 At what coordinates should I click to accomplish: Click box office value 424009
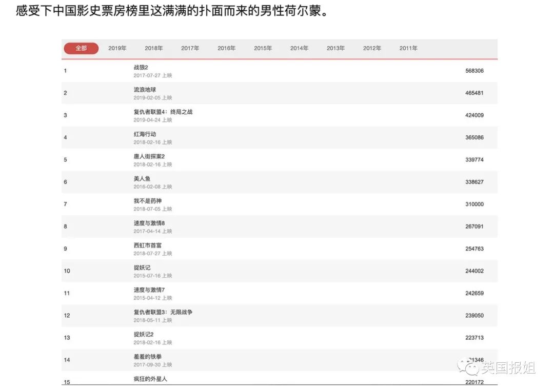(474, 115)
